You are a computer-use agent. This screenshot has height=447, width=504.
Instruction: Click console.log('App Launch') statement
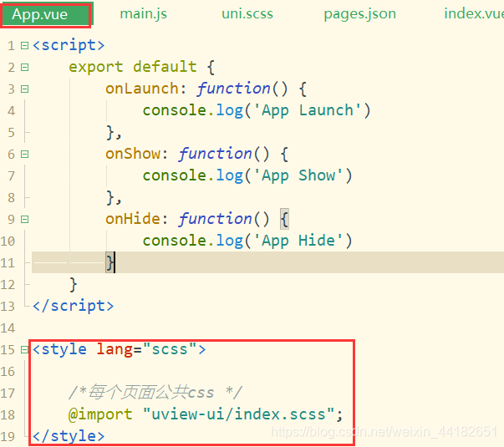[257, 110]
